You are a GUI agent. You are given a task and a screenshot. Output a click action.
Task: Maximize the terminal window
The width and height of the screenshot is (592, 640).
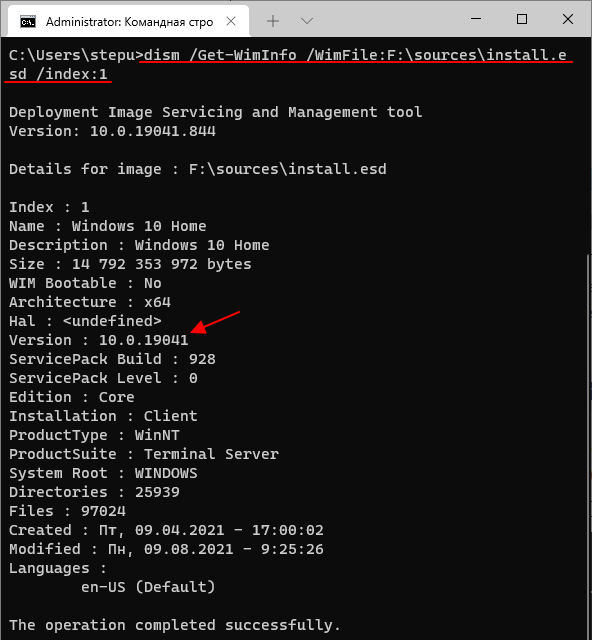[522, 19]
